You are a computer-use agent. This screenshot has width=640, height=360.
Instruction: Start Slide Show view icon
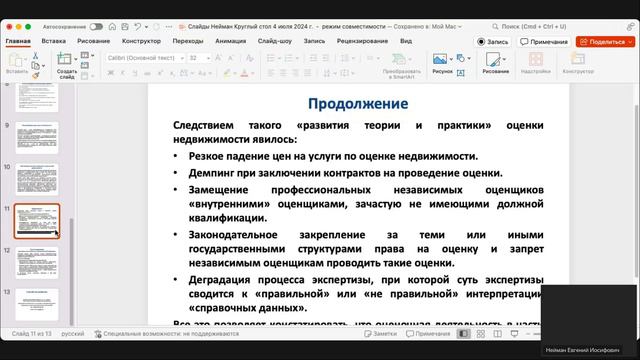coord(515,334)
